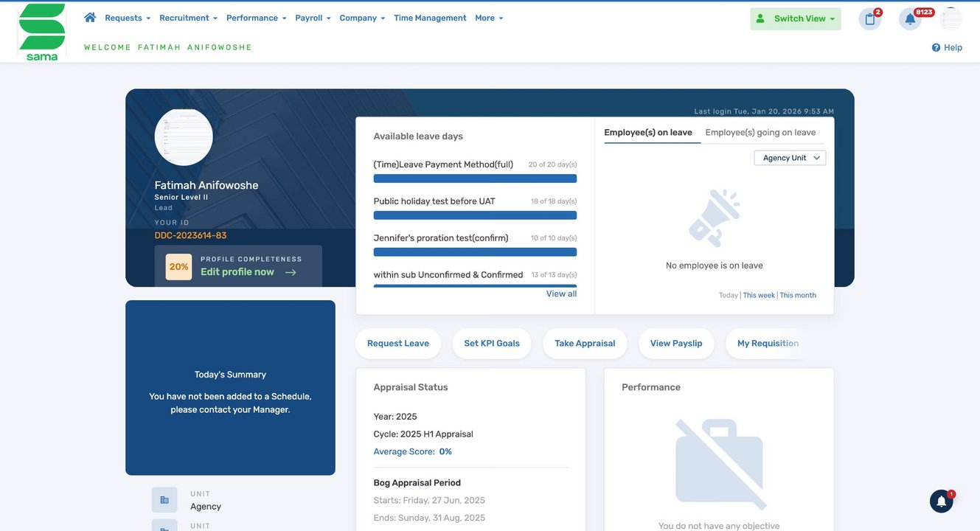Click the Average Score 0% link
Screen dimensions: 980x531
(x=413, y=451)
